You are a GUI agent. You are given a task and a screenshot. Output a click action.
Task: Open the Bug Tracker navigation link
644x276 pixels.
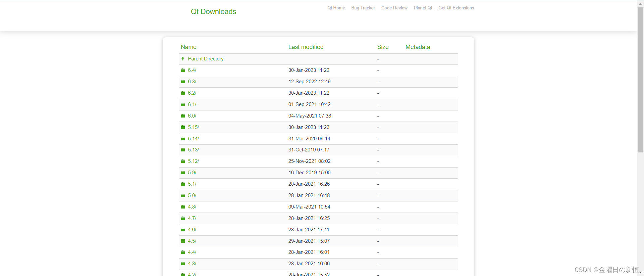coord(363,8)
